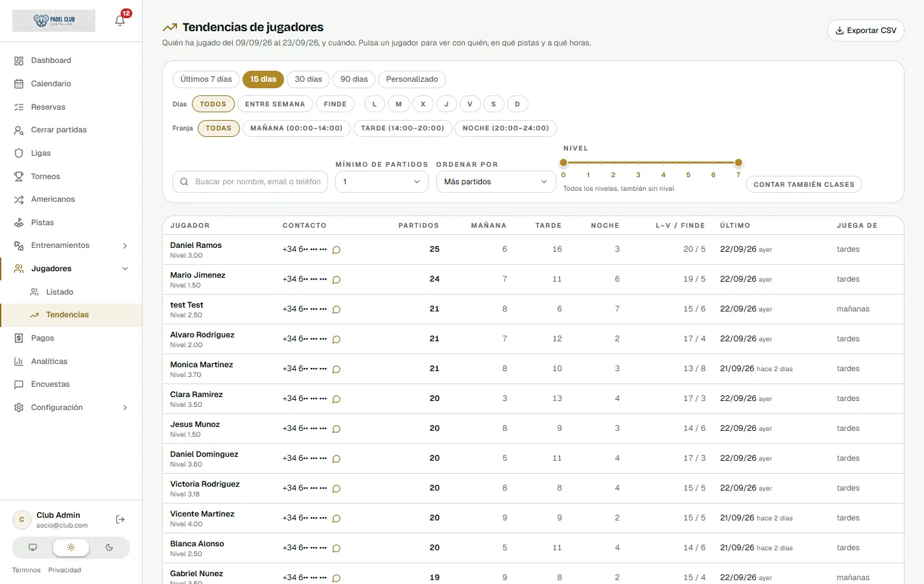
Task: Choose the Personalizado date range
Action: click(x=412, y=79)
